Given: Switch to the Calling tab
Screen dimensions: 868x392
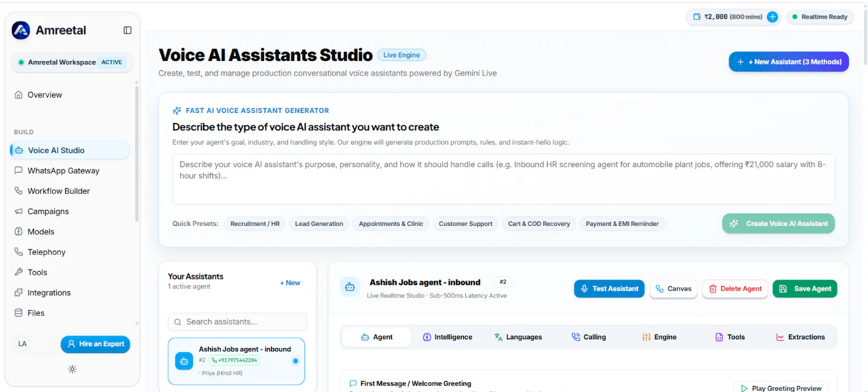Looking at the screenshot, I should (x=589, y=337).
